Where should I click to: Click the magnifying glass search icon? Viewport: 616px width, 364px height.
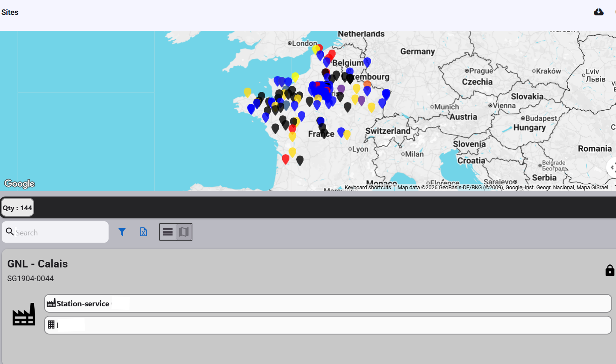[10, 232]
